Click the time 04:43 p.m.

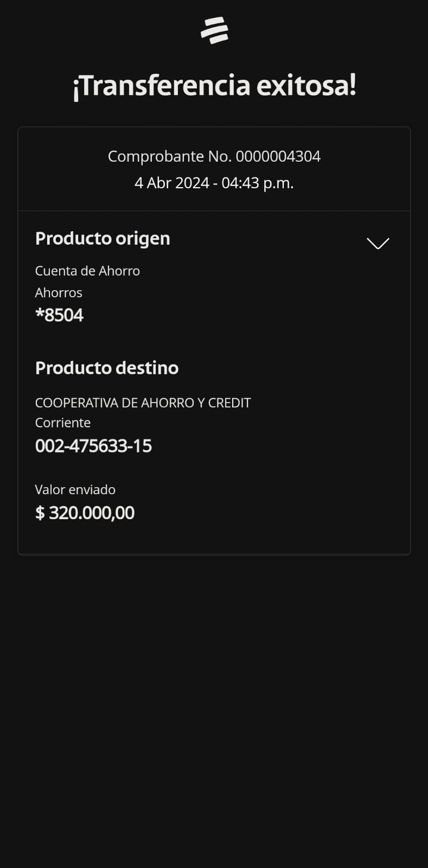[257, 183]
